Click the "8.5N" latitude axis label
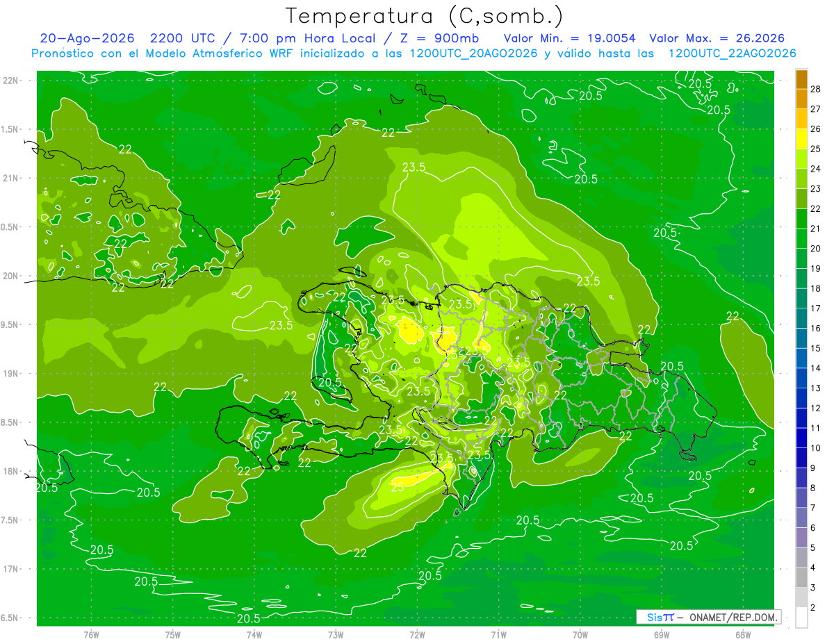834x644 pixels. pyautogui.click(x=10, y=423)
